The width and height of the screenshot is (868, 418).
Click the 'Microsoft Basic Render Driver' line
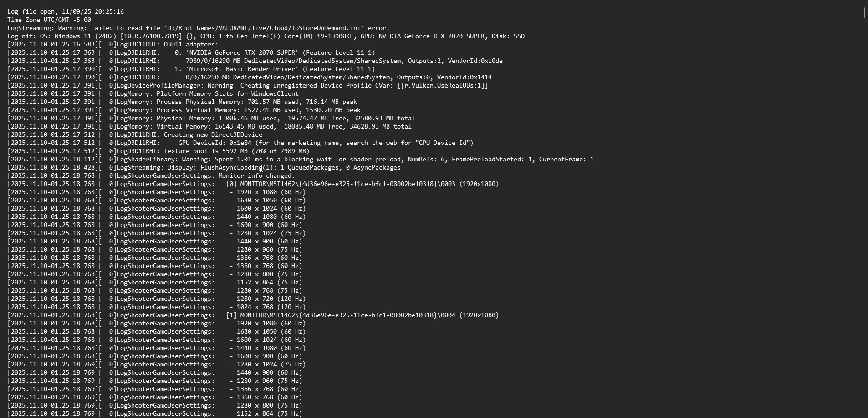[x=191, y=69]
